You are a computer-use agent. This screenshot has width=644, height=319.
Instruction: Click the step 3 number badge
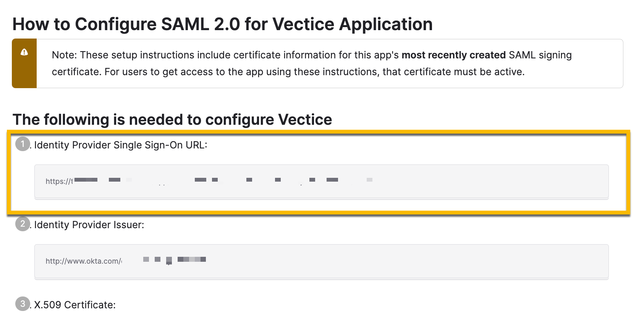tap(23, 304)
